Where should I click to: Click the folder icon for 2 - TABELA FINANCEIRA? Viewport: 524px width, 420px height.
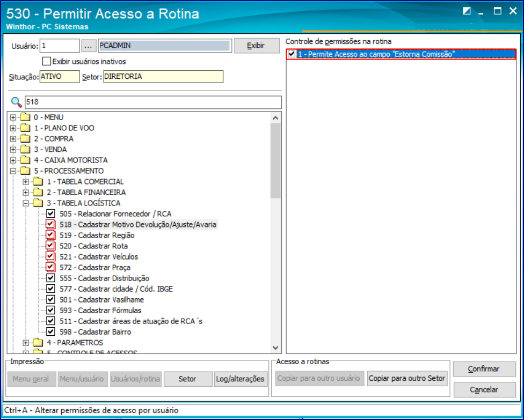coord(38,193)
